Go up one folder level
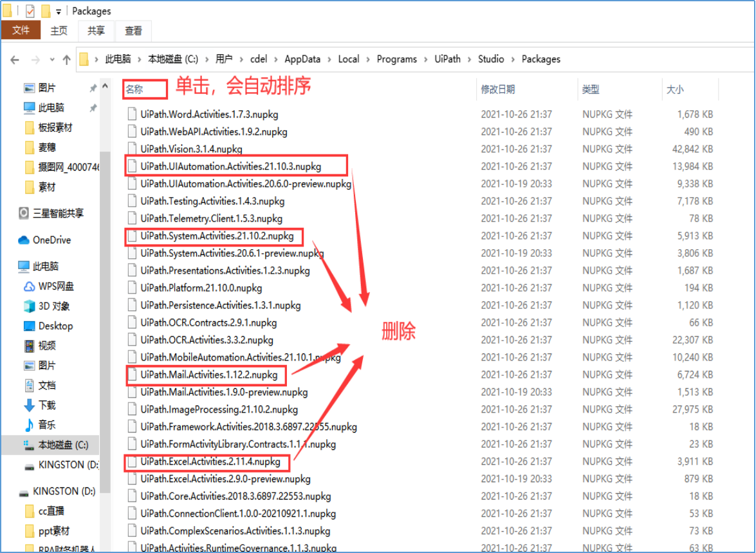This screenshot has width=756, height=553. click(x=66, y=60)
